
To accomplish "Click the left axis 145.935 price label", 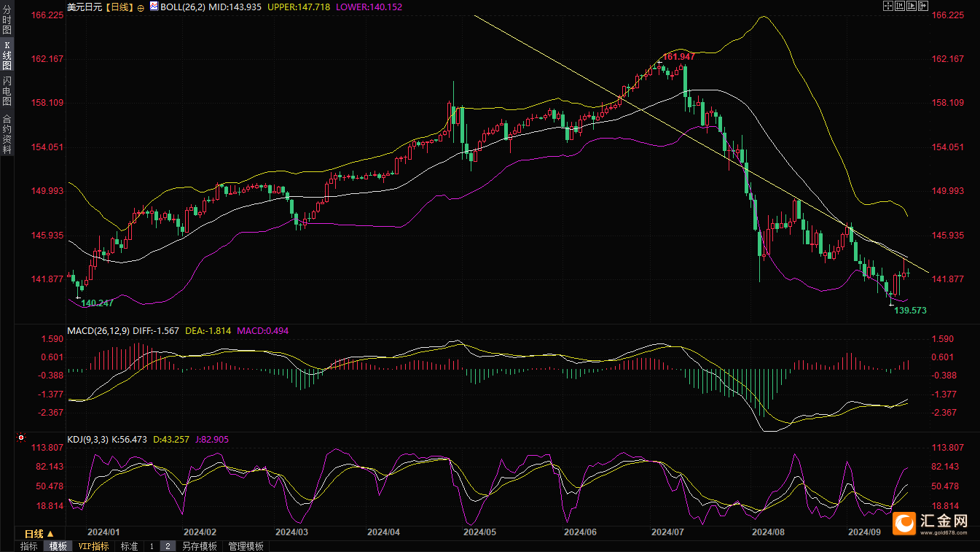I will (48, 236).
